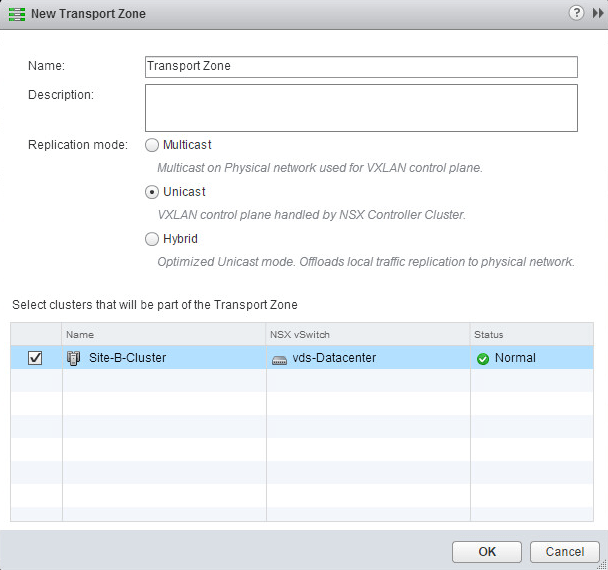Viewport: 608px width, 570px height.
Task: Choose the Hybrid replication mode
Action: click(152, 239)
